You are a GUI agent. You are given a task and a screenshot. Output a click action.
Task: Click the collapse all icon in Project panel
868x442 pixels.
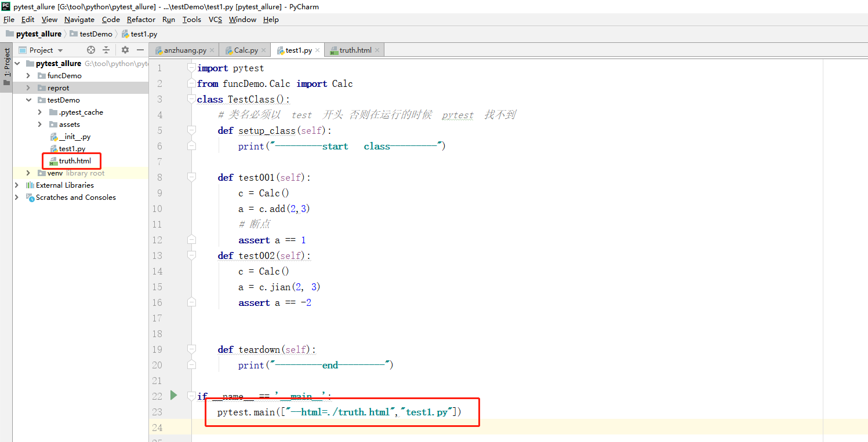pos(106,50)
